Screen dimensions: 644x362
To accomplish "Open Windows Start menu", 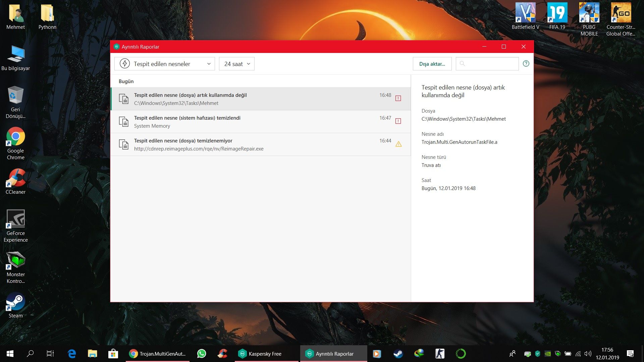I will point(10,354).
